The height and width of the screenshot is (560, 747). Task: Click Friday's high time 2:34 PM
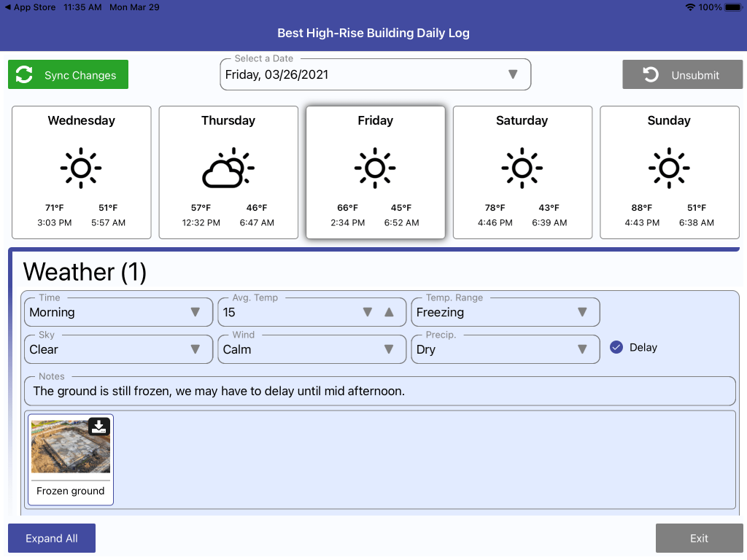click(x=348, y=222)
